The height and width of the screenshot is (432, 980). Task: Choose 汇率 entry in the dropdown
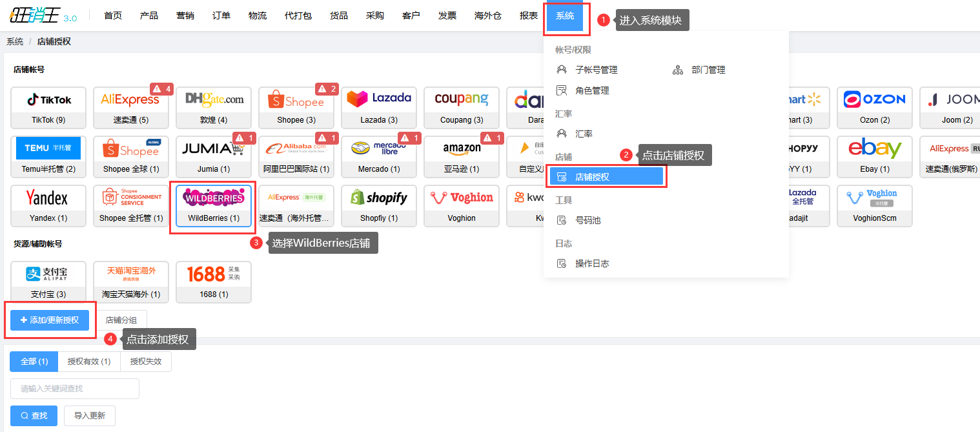coord(584,134)
